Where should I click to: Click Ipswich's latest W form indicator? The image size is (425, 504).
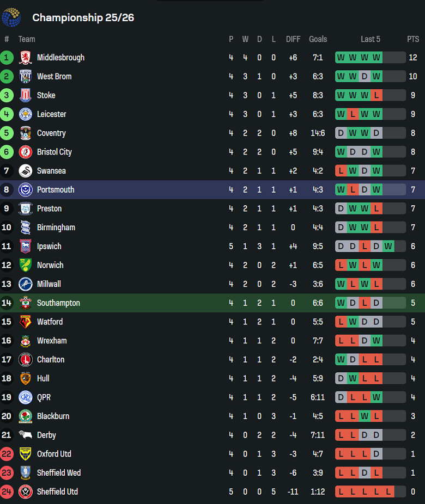[x=388, y=246]
